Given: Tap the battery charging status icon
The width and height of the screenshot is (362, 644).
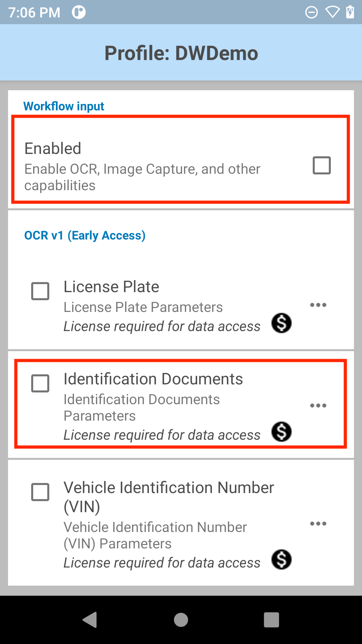Looking at the screenshot, I should 350,12.
